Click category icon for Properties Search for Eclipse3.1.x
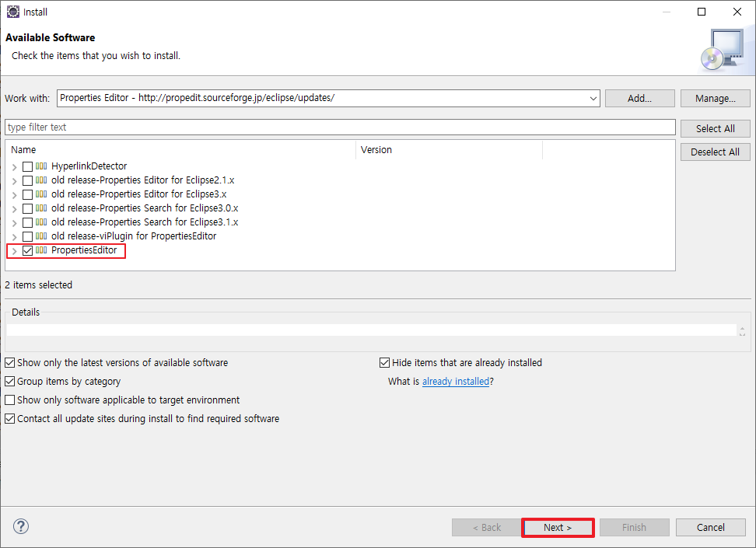Screen dimensions: 756x548 (41, 222)
